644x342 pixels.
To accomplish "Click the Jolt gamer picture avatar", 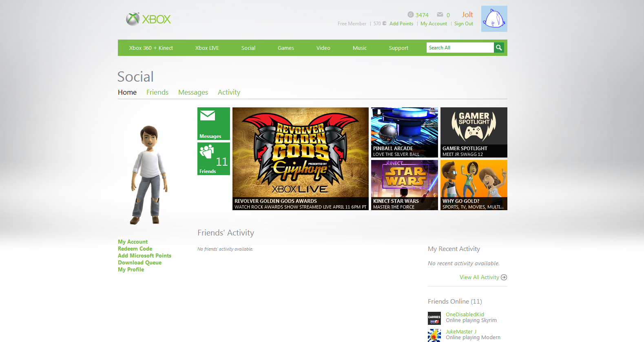I will 494,19.
